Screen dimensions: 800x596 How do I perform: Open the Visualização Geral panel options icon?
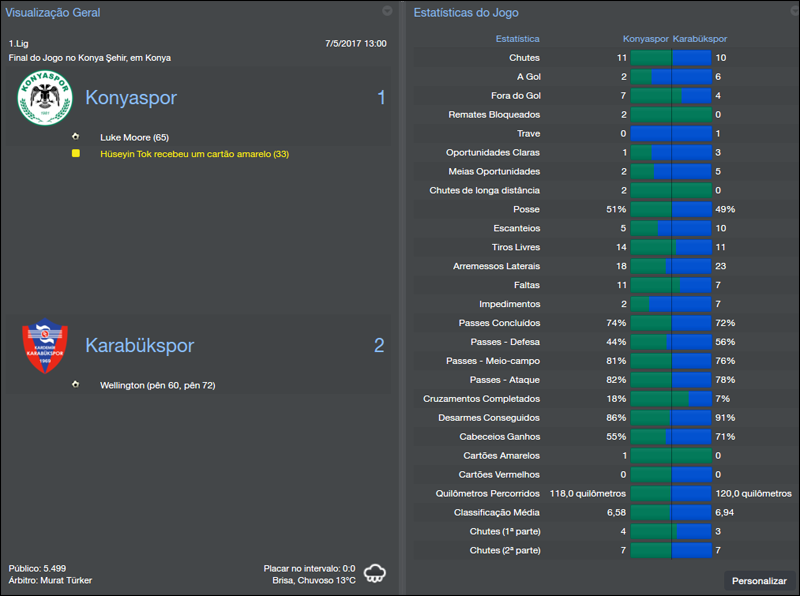[387, 12]
